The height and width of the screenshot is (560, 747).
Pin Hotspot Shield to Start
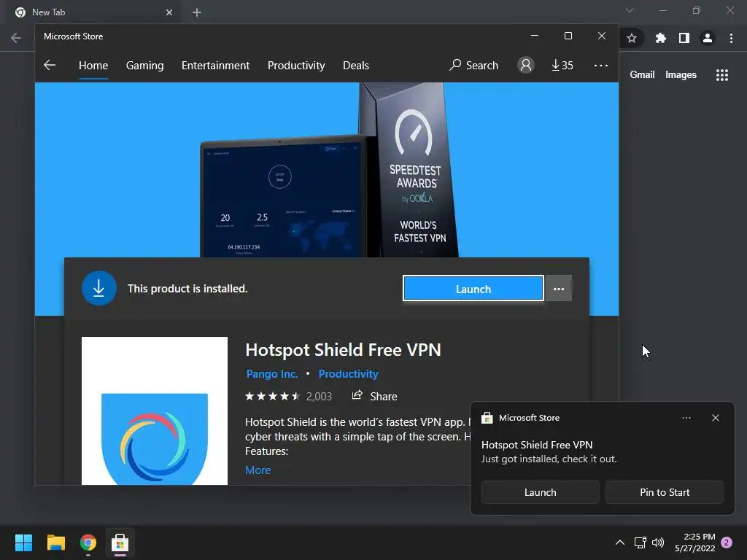(x=665, y=492)
